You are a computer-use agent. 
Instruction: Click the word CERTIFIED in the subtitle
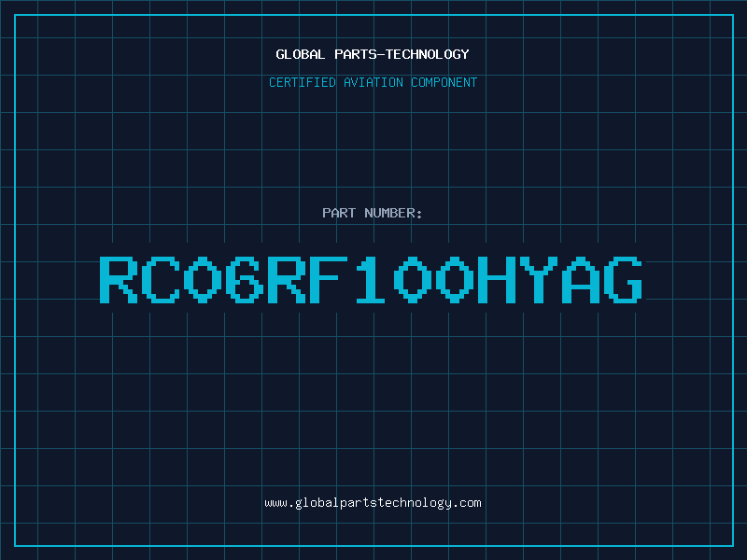point(303,82)
